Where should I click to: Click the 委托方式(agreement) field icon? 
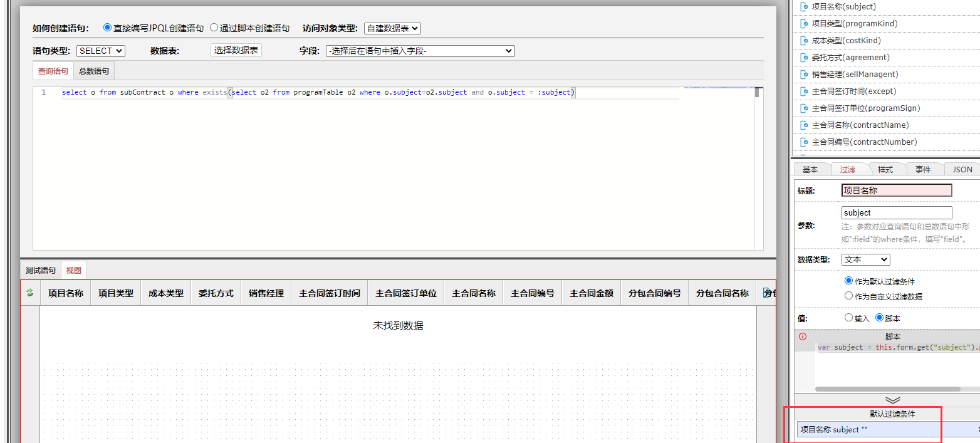tap(804, 57)
